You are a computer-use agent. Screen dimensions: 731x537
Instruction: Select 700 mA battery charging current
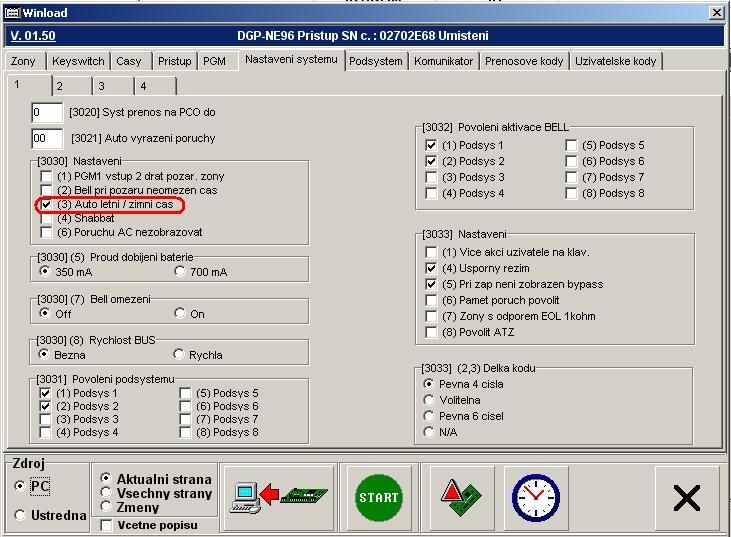[x=180, y=271]
